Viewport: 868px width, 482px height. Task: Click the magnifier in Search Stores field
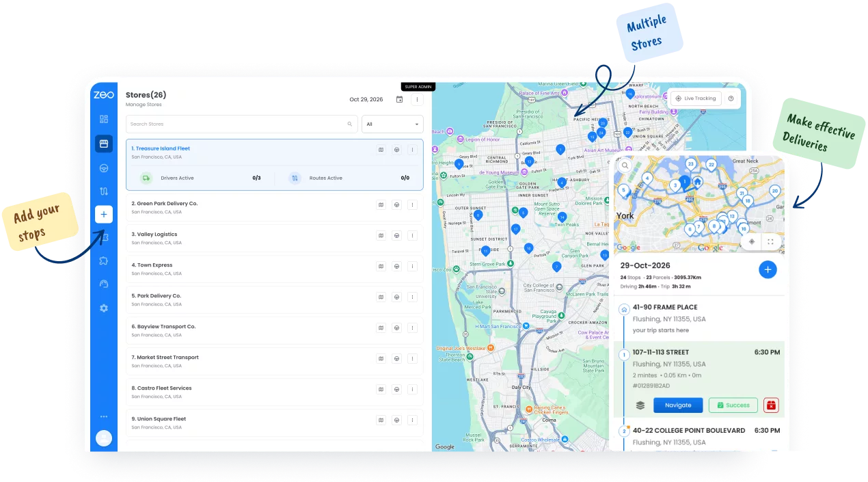(350, 124)
